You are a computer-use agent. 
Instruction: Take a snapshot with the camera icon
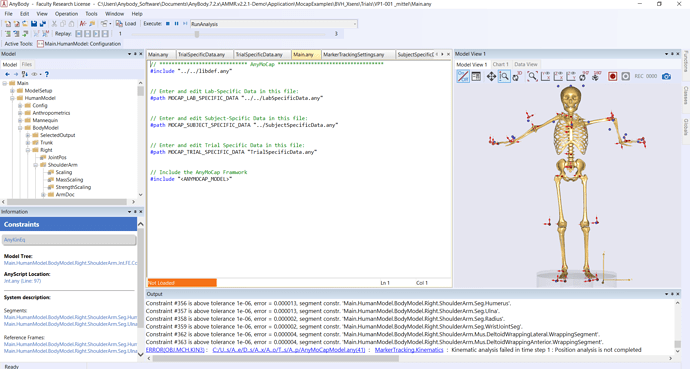(x=667, y=77)
